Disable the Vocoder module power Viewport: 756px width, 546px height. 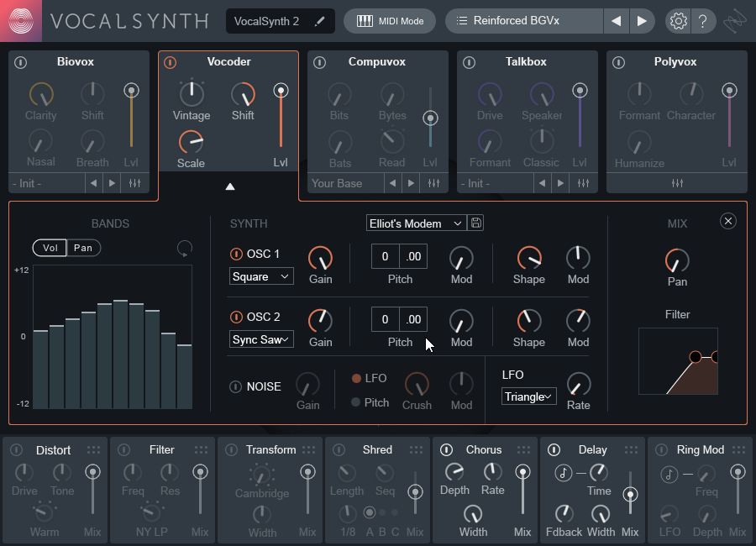tap(171, 62)
